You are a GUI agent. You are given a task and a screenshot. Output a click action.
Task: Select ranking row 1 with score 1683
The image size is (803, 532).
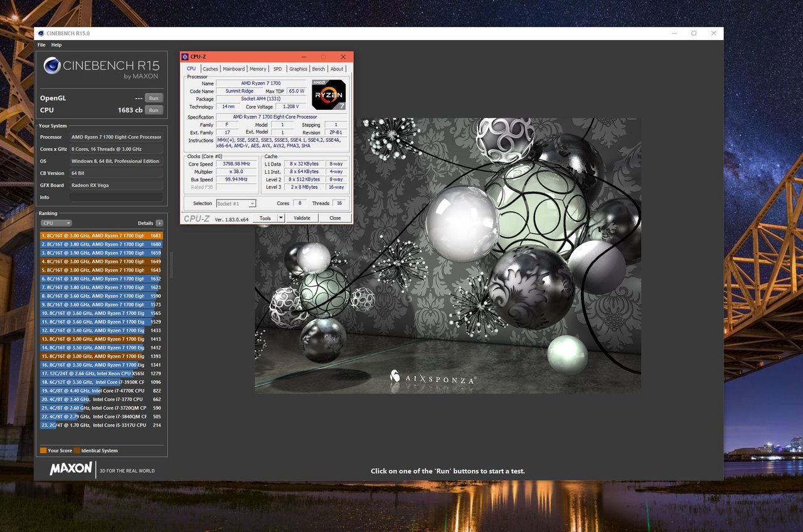click(x=102, y=235)
